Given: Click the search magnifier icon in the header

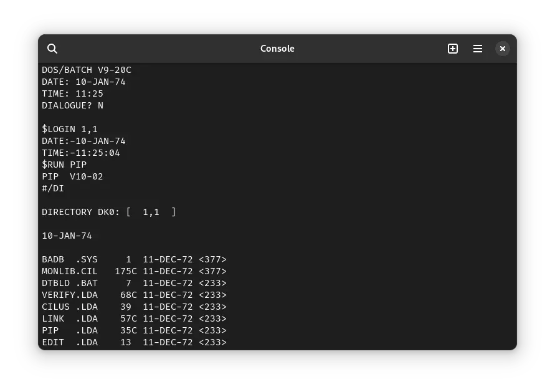Looking at the screenshot, I should tap(52, 49).
